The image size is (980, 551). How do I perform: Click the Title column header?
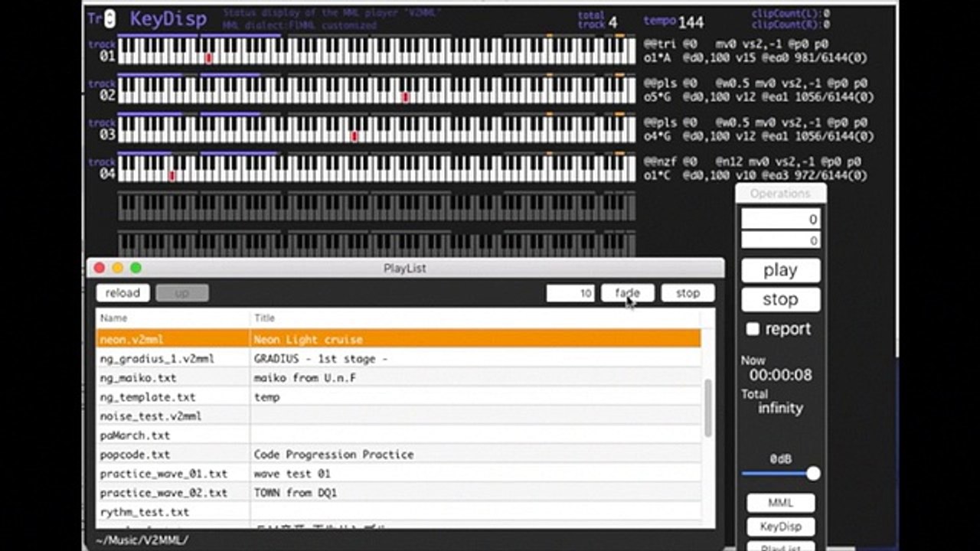(x=475, y=318)
